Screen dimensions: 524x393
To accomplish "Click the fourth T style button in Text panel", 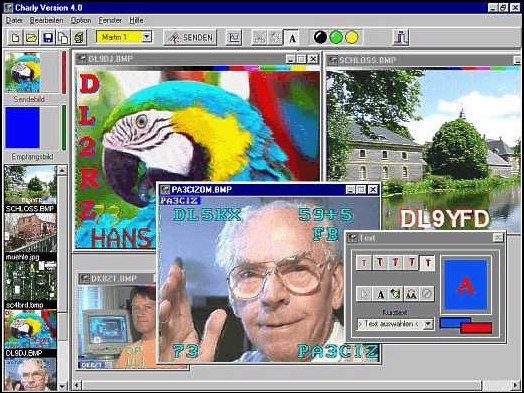I will 412,263.
